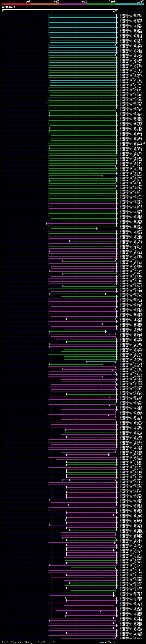Click the red 20% identity color bar
Image resolution: width=146 pixels, height=644 pixels.
point(16,4)
